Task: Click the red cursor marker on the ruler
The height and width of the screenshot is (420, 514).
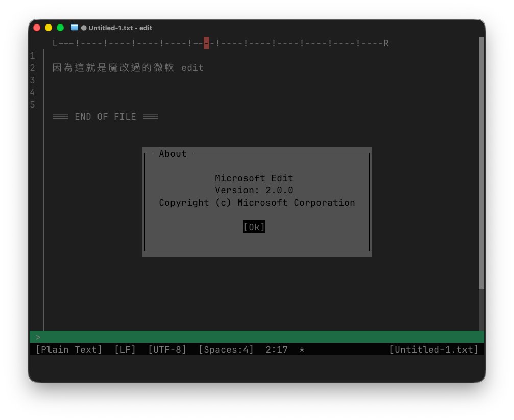Action: (x=206, y=43)
